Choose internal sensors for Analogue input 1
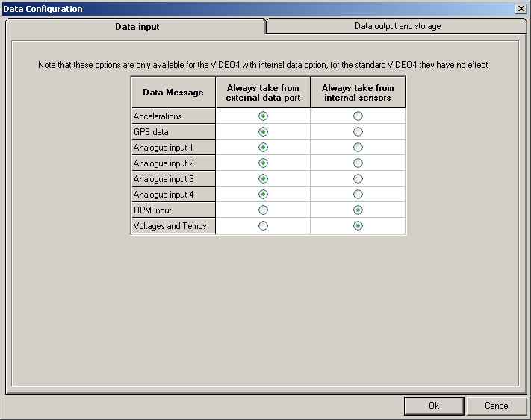The image size is (531, 420). pyautogui.click(x=358, y=148)
